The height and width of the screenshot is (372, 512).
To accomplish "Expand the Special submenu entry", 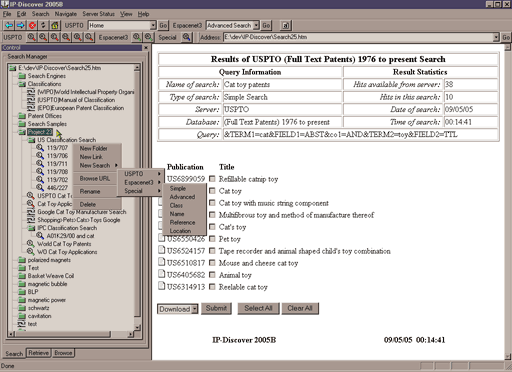I will pos(141,191).
